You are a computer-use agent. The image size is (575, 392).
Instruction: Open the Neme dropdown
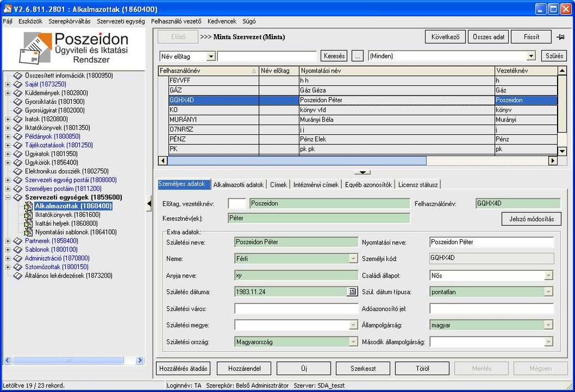pos(353,258)
